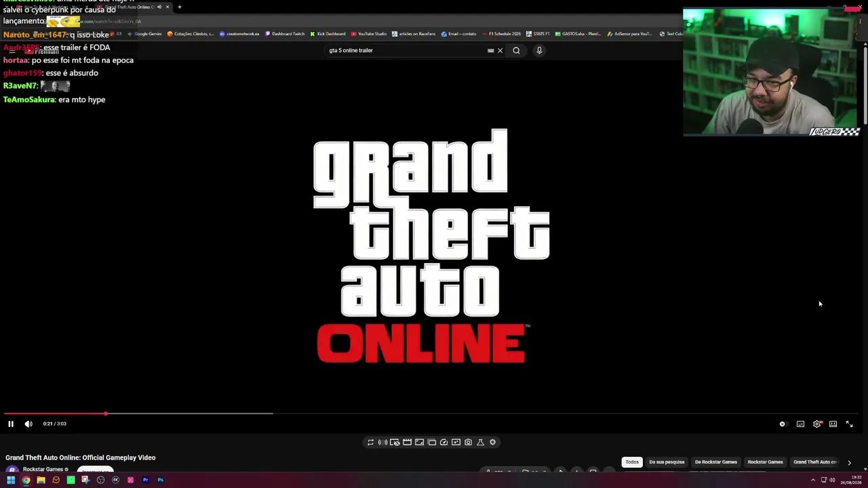
Task: Select the 'Todos' filter chip
Action: coord(632,462)
